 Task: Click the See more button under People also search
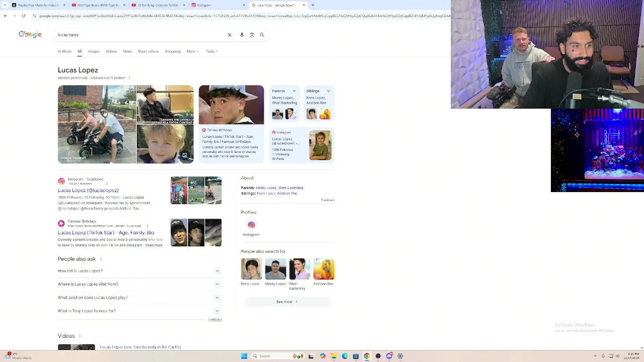[x=287, y=302]
